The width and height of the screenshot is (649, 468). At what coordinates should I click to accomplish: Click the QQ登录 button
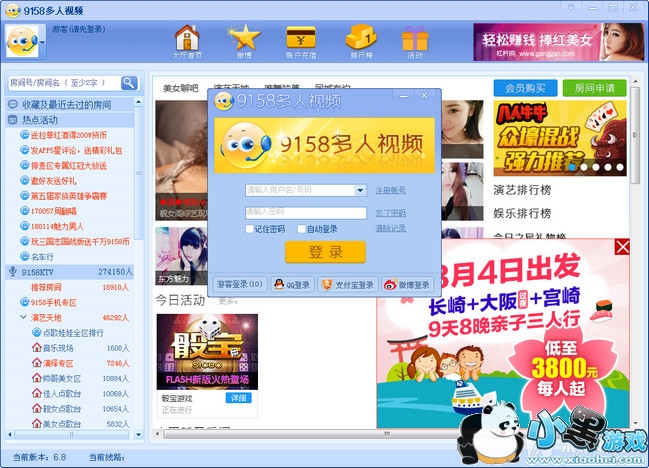[x=292, y=284]
